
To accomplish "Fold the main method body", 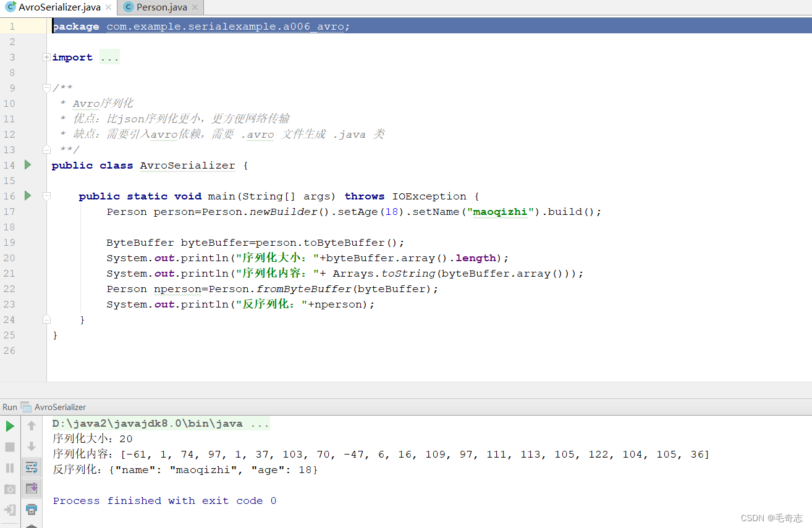I will pyautogui.click(x=47, y=196).
